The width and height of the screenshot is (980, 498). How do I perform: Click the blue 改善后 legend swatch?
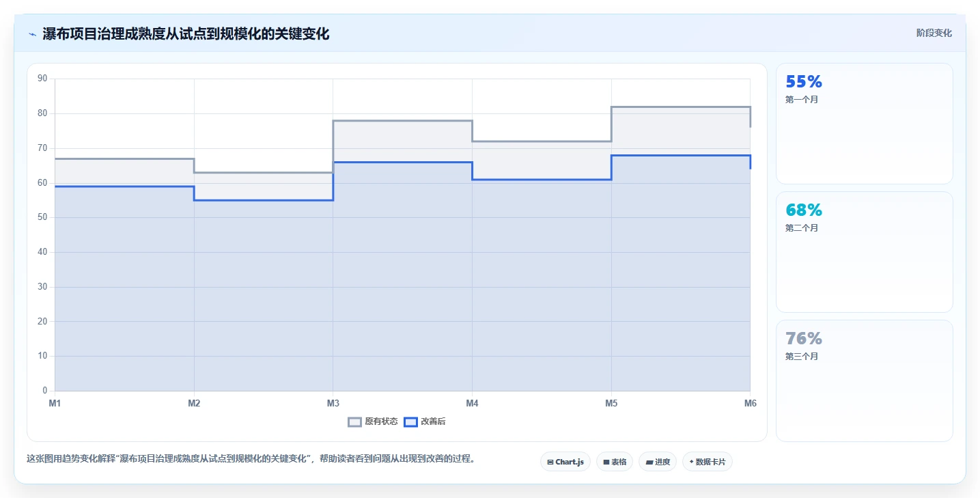[x=410, y=421]
